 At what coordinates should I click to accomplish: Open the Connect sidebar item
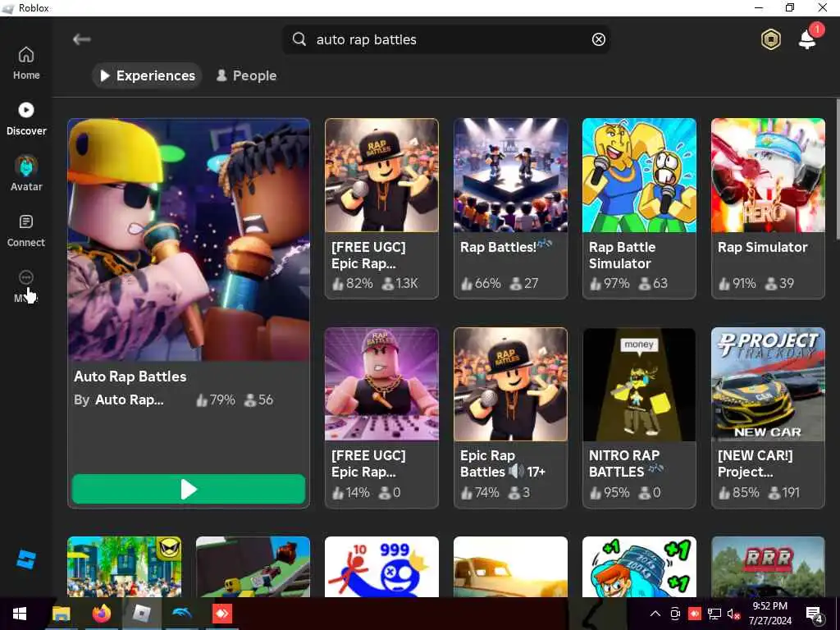pos(25,231)
